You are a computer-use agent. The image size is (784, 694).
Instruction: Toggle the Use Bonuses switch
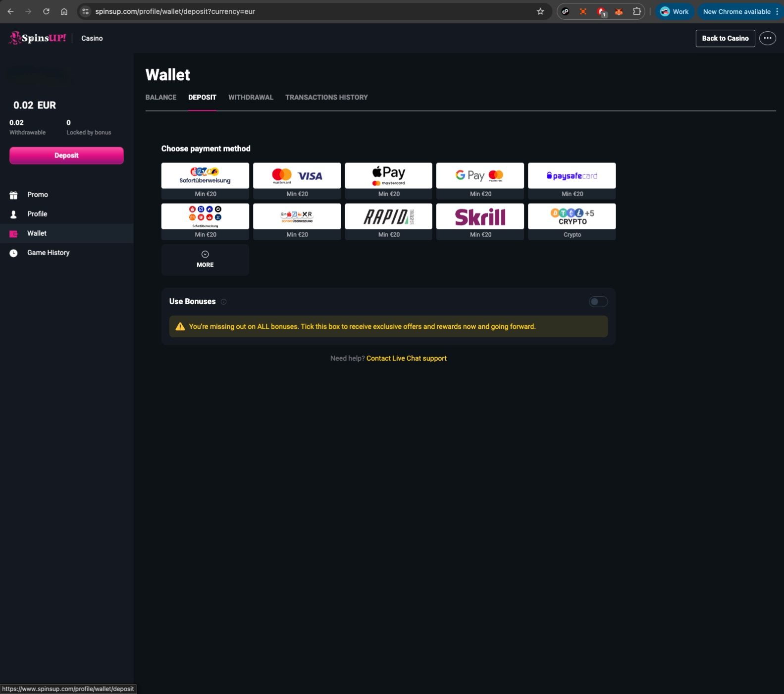598,302
